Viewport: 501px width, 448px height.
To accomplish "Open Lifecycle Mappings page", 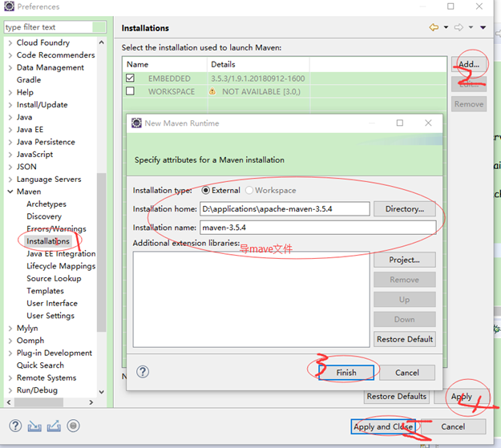I will click(61, 266).
